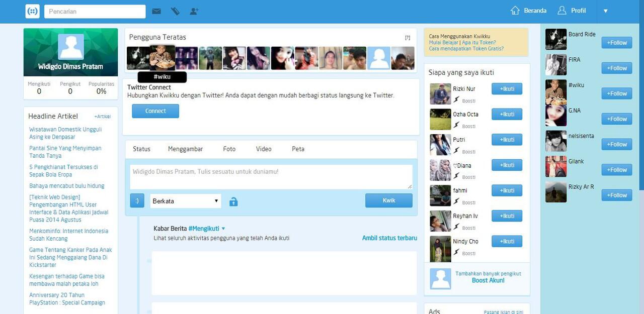Open article Bahaya mencabut bulu hidung
Viewport: 644px width, 314px height.
[67, 186]
